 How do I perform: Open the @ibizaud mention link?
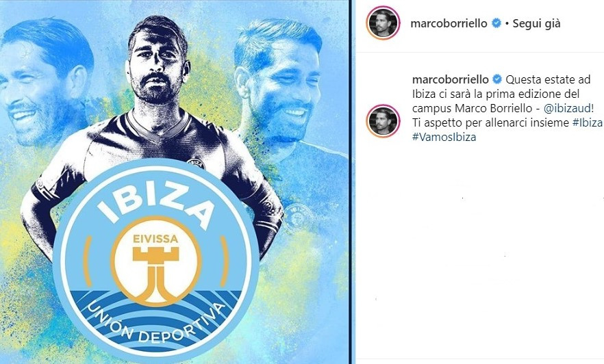(x=568, y=109)
